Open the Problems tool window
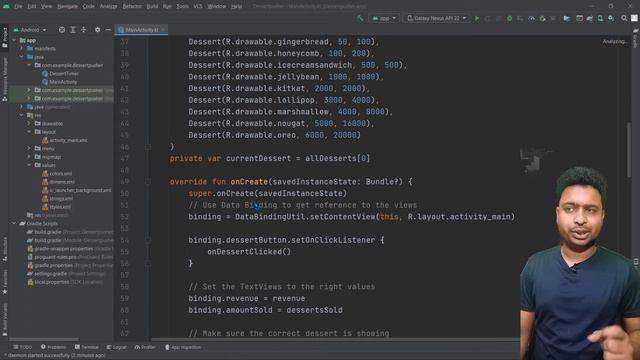640x360 pixels. [53, 347]
